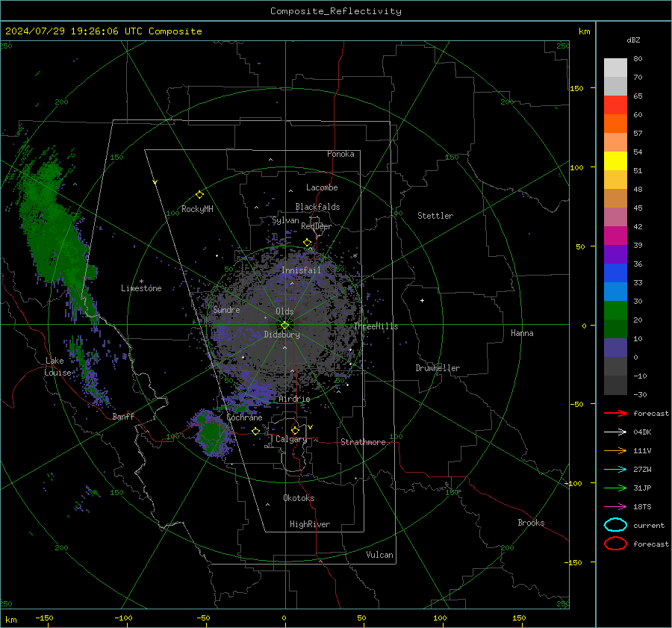Click the cyan 27ZW arrow icon
672x628 pixels.
615,470
